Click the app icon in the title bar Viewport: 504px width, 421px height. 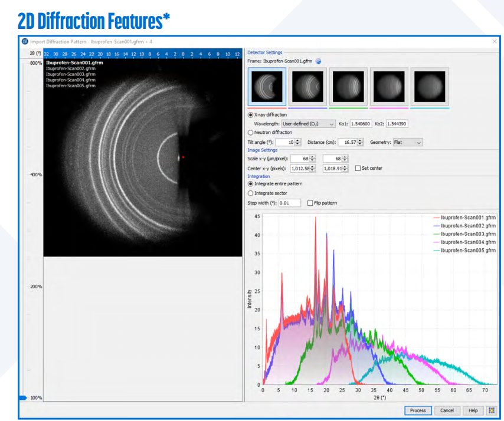(25, 41)
